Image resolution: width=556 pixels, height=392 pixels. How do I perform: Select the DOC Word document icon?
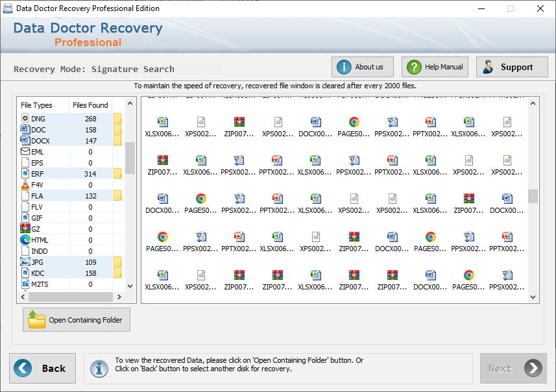25,129
